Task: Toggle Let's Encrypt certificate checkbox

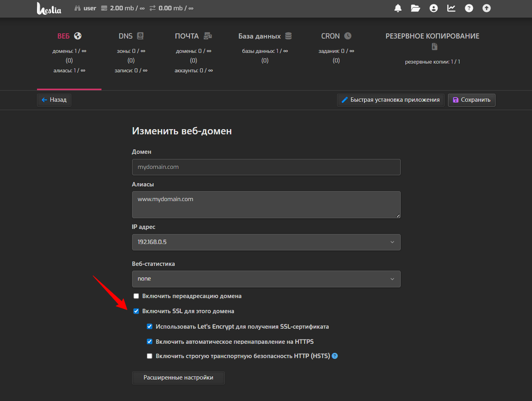Action: (x=150, y=327)
